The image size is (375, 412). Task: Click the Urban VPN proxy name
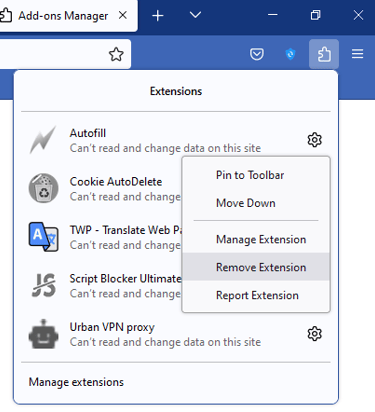[112, 327]
